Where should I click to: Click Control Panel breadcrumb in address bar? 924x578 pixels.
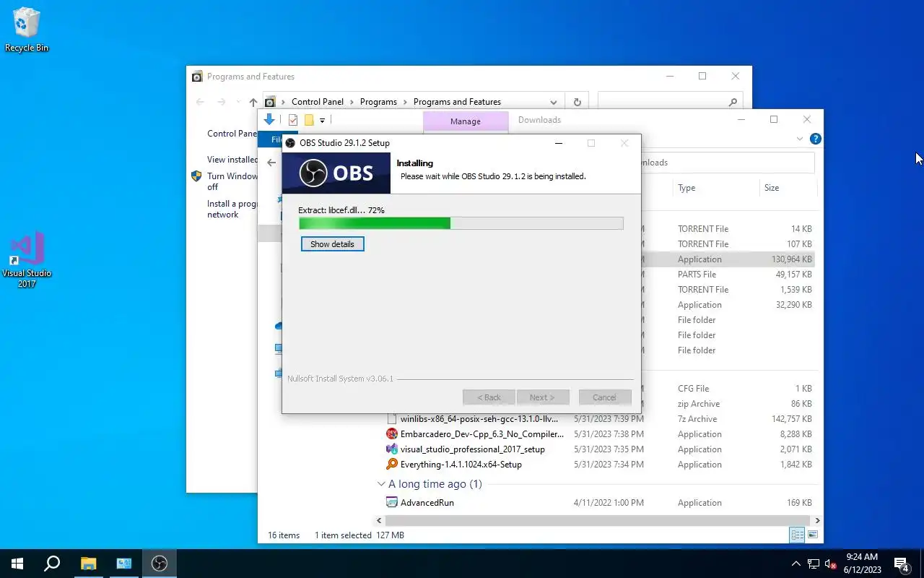point(318,102)
